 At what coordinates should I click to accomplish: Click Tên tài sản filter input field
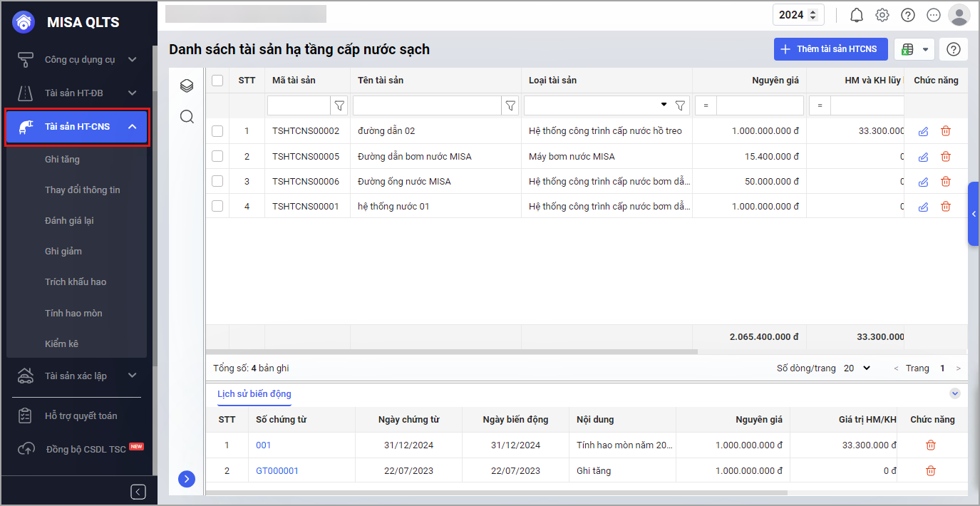click(426, 105)
